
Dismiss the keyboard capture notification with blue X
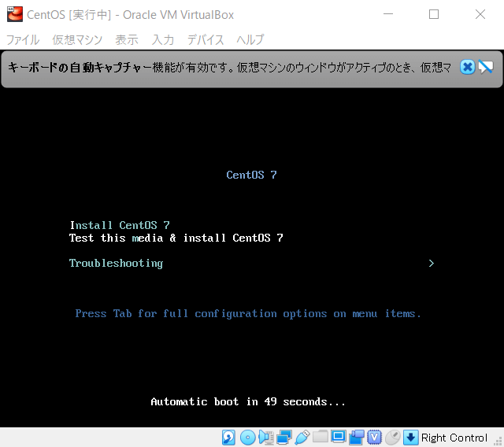(x=467, y=68)
